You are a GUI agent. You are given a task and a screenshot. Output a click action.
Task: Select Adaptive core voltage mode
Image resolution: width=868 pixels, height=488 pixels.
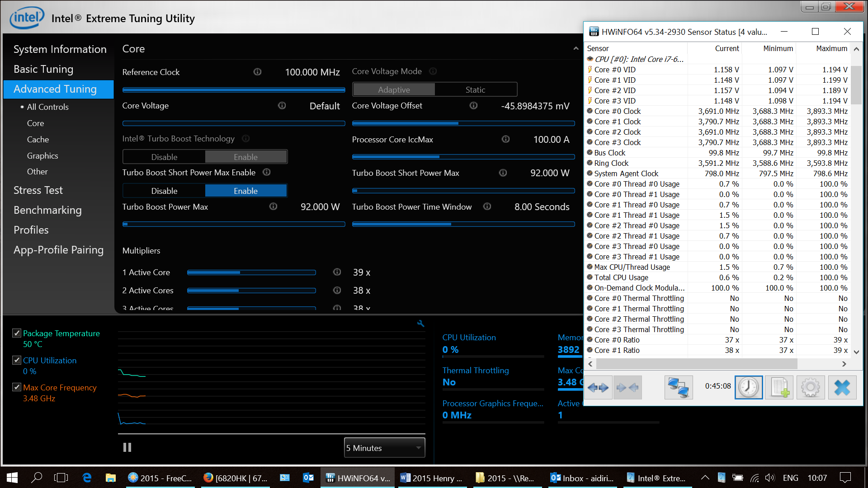[x=394, y=89]
